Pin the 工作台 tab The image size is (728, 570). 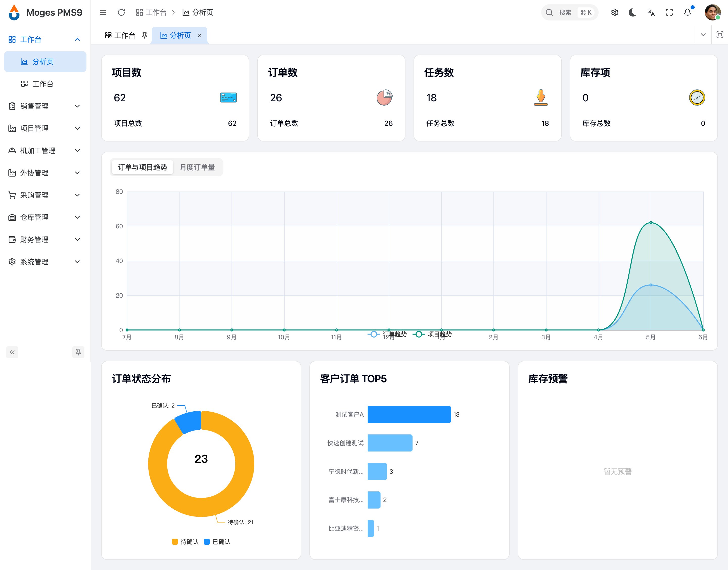pyautogui.click(x=145, y=35)
